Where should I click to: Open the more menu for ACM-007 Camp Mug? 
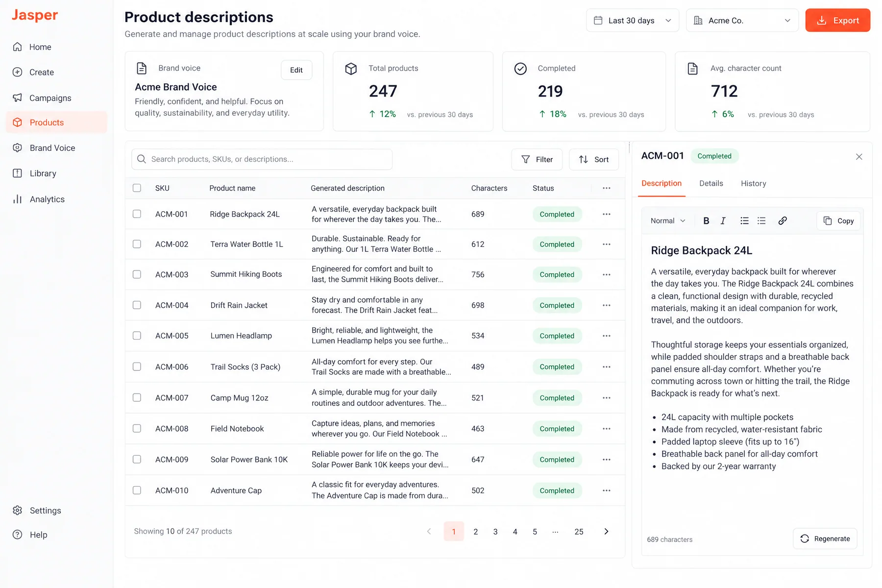[607, 398]
